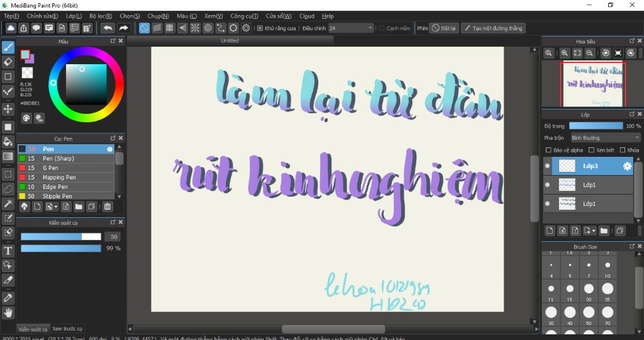The image size is (644, 340).
Task: Click the Đặt lại button
Action: pyautogui.click(x=444, y=28)
